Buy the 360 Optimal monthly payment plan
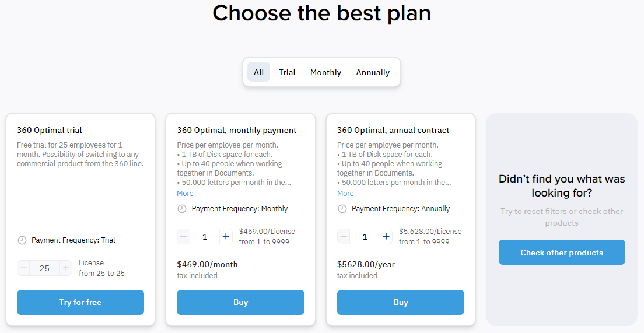Screen dimensions: 644x333 click(241, 302)
